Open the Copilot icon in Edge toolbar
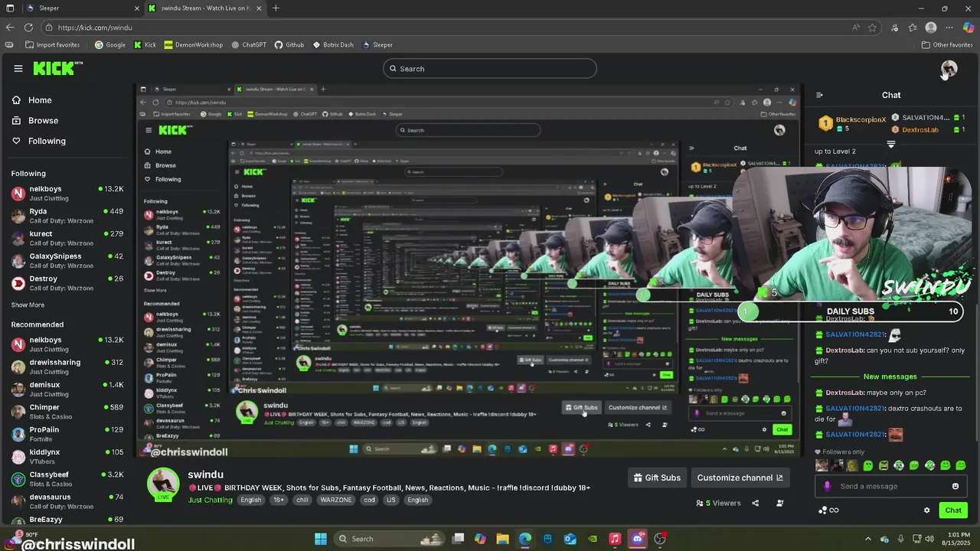This screenshot has width=980, height=551. [969, 28]
